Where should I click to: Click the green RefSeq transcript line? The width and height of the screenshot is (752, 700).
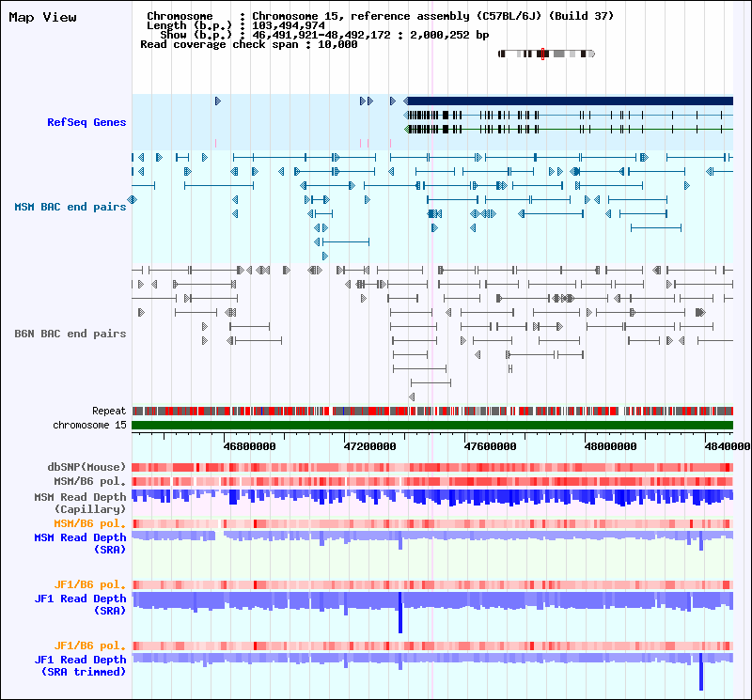pyautogui.click(x=571, y=129)
